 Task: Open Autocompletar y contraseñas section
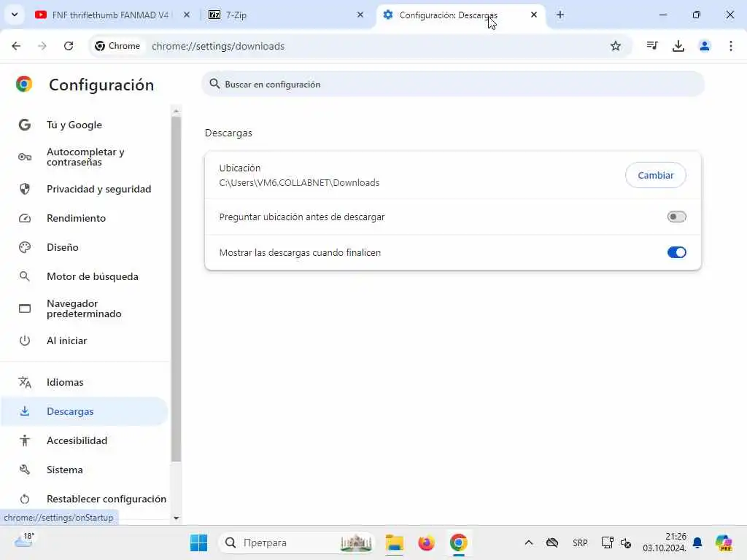point(85,157)
